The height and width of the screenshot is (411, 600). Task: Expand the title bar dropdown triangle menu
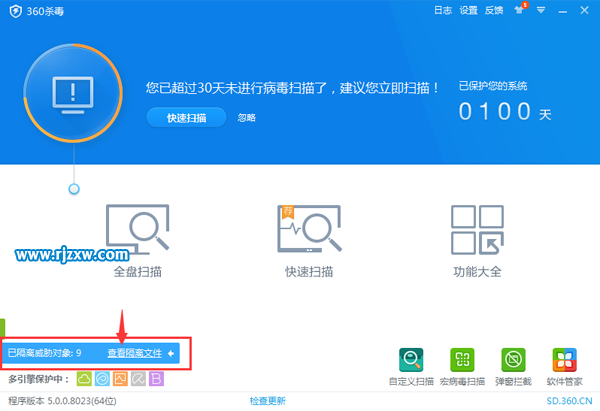pyautogui.click(x=541, y=10)
